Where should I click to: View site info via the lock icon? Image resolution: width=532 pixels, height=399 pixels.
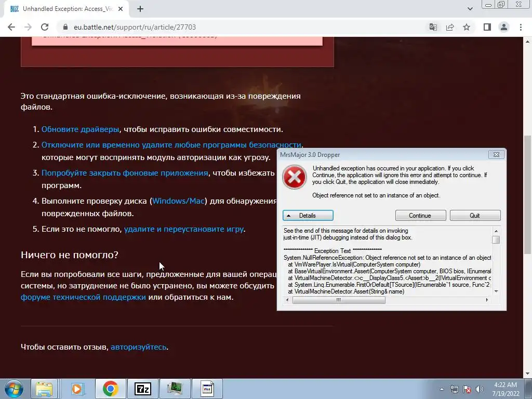click(x=65, y=27)
